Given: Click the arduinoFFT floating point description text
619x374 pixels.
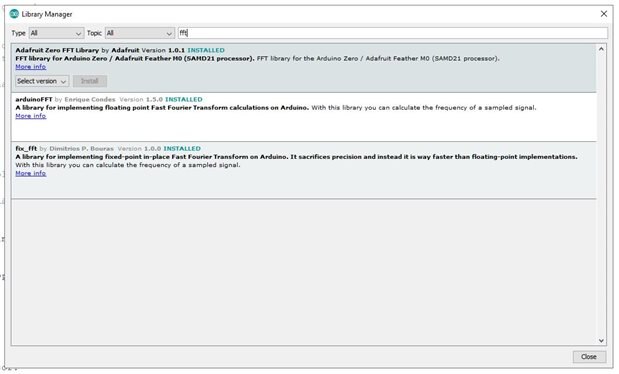Looking at the screenshot, I should pos(162,107).
